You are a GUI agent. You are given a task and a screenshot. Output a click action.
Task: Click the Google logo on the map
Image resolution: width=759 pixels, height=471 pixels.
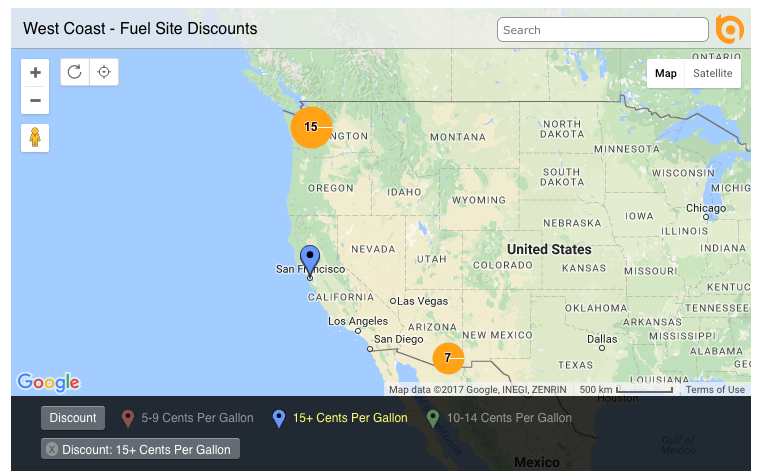point(48,382)
